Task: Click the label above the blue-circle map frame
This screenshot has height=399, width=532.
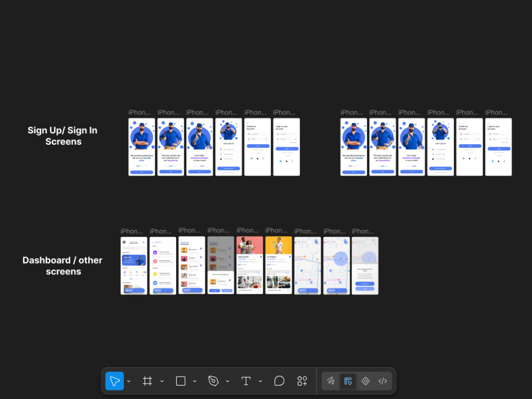Action: pyautogui.click(x=335, y=231)
